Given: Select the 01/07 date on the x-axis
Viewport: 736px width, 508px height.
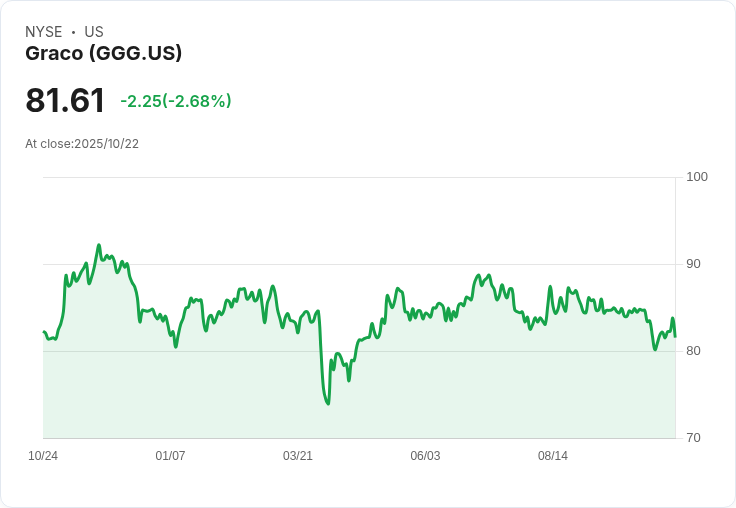Looking at the screenshot, I should click(170, 456).
